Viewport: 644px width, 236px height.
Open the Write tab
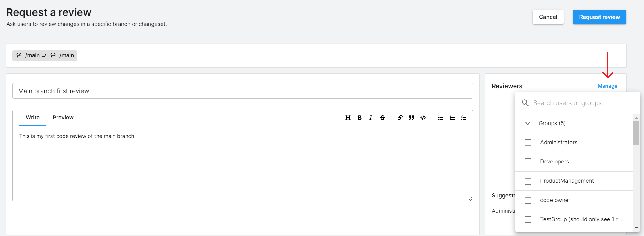point(32,118)
